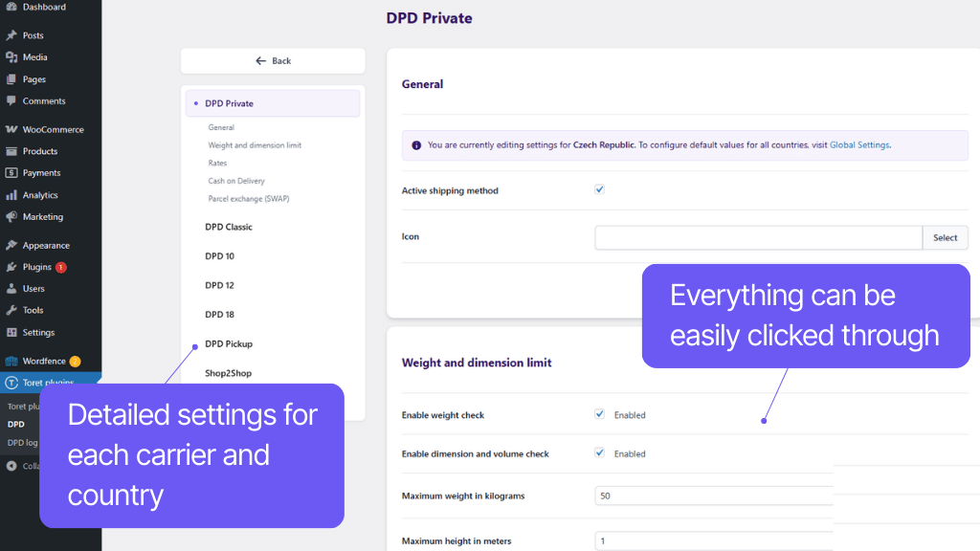
Task: Click the Plugins plug icon
Action: [11, 267]
